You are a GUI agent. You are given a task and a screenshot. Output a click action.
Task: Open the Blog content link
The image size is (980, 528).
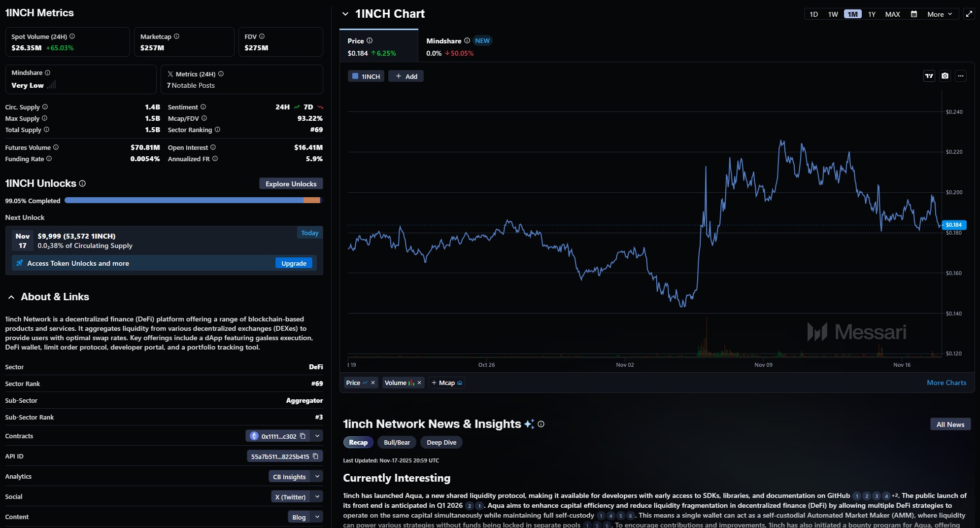pos(299,517)
